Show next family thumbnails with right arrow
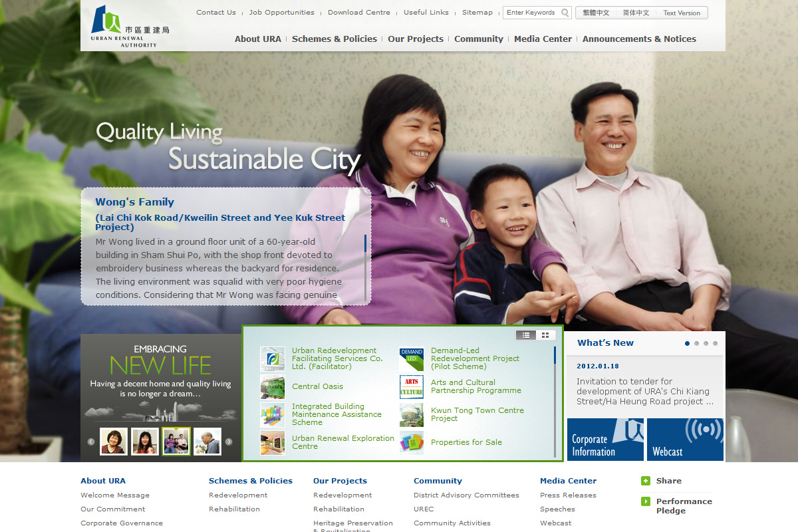This screenshot has height=532, width=798. (229, 442)
